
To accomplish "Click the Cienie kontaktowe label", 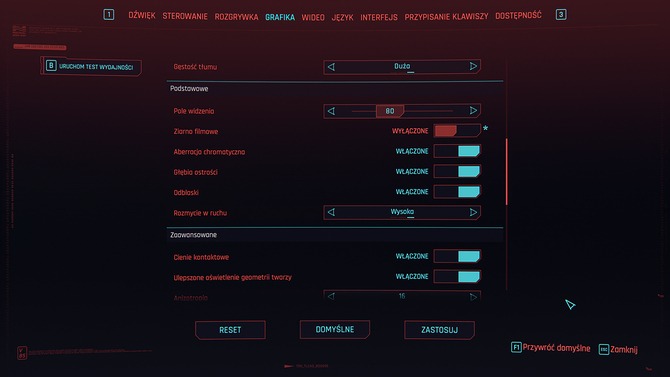I will click(201, 257).
